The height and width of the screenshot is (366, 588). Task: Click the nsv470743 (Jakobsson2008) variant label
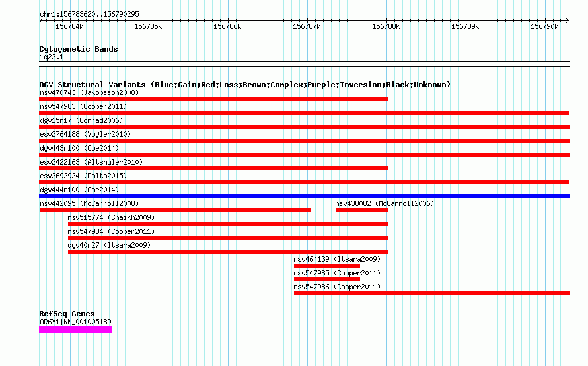pyautogui.click(x=89, y=92)
